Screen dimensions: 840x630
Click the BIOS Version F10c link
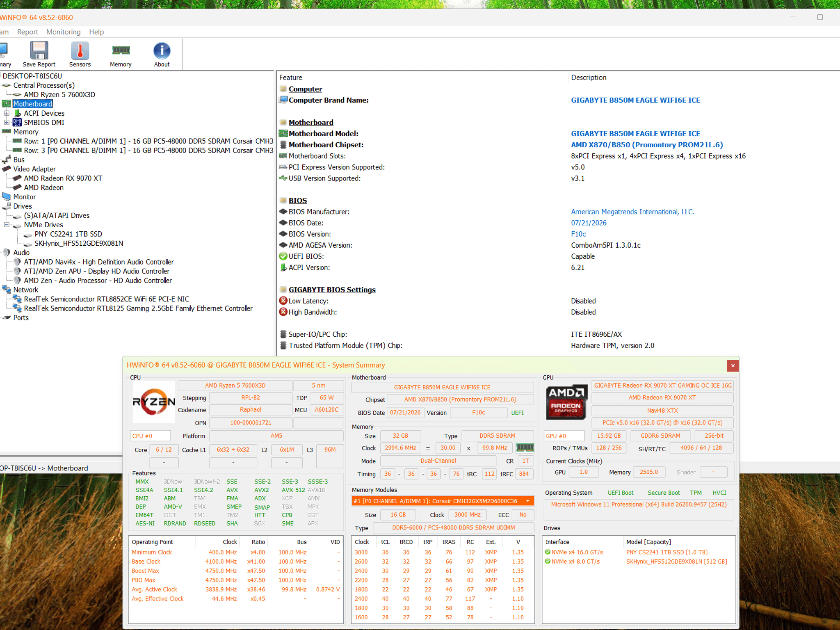pos(578,234)
